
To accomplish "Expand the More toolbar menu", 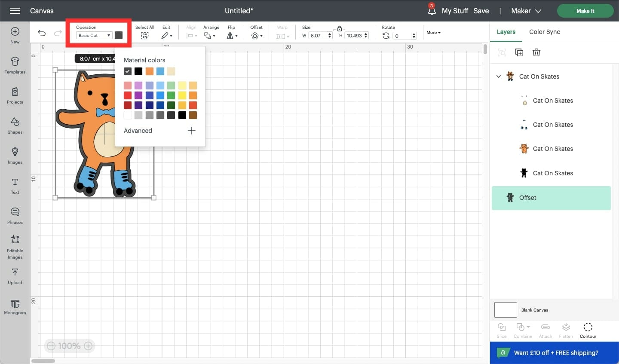I will pos(433,33).
